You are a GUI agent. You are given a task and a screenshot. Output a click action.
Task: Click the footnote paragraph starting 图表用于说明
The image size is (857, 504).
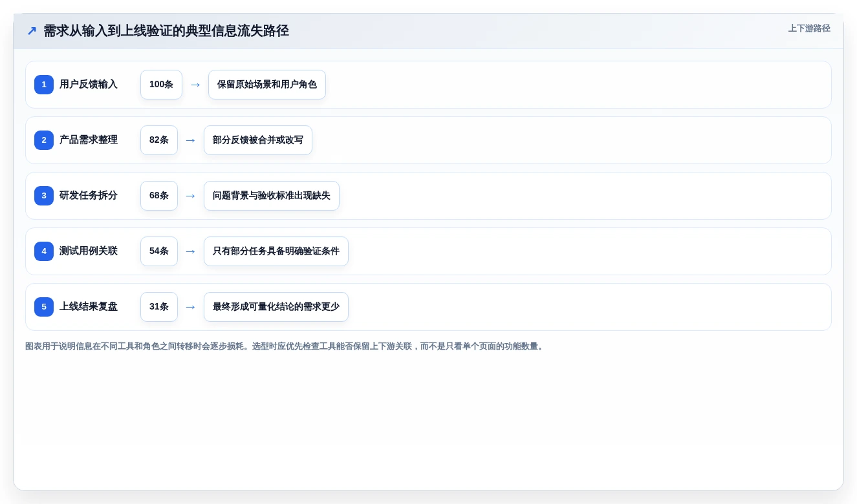pos(285,346)
